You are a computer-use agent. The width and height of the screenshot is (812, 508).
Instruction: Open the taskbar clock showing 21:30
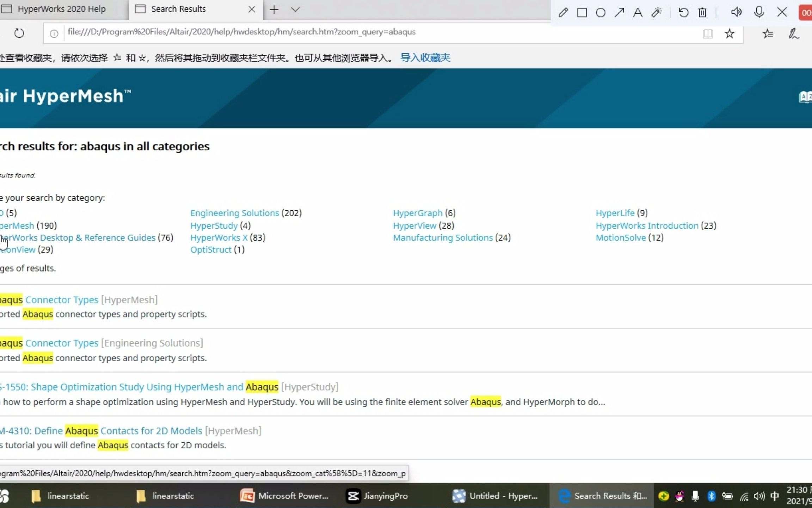click(799, 495)
